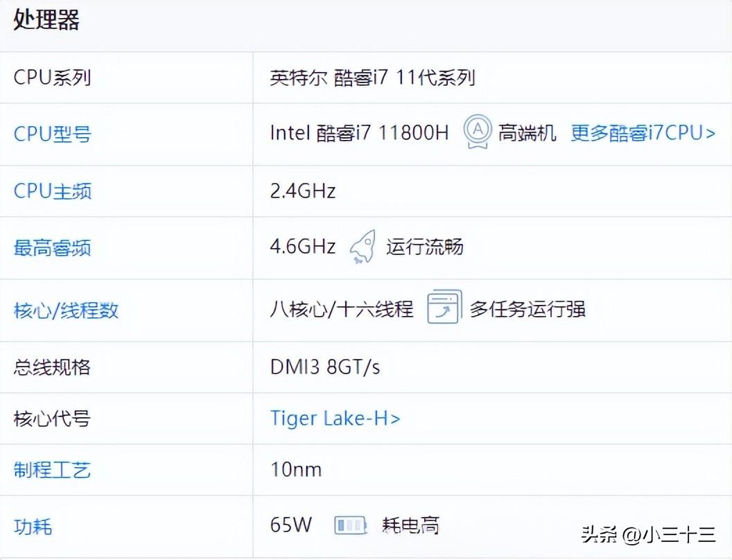Click the 运行流畅 label
The width and height of the screenshot is (732, 560).
[x=424, y=247]
